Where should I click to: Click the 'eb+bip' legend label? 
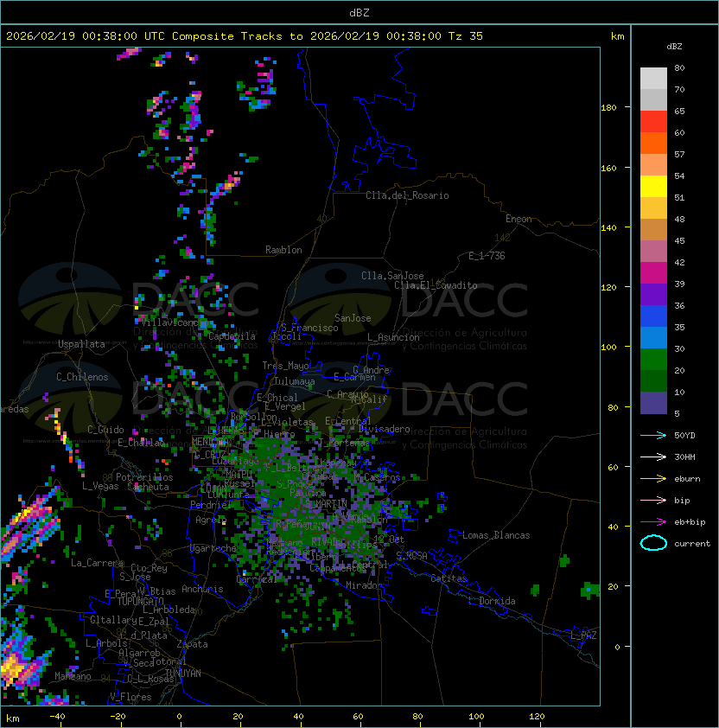(x=690, y=522)
